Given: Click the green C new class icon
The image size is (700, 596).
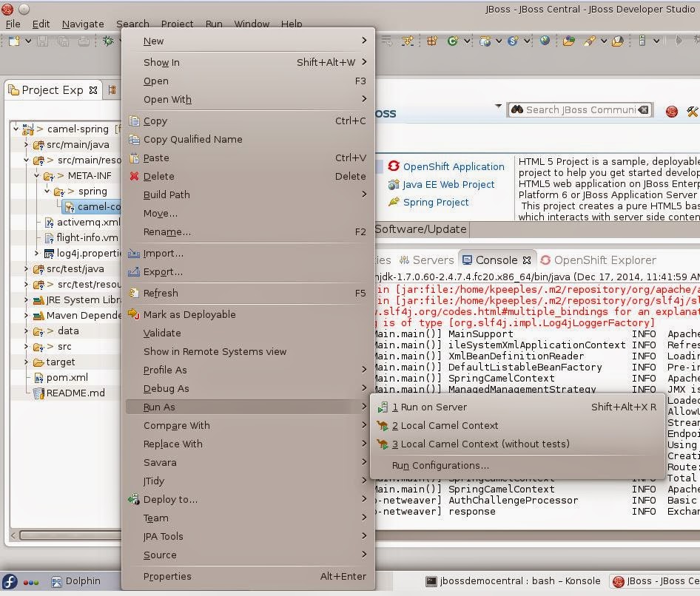Looking at the screenshot, I should 452,41.
